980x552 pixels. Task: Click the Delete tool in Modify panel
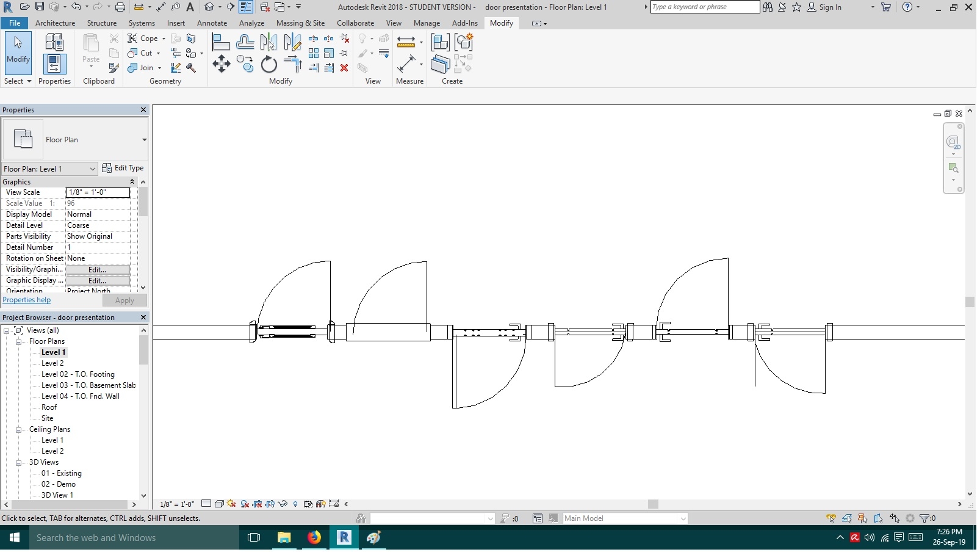coord(345,67)
